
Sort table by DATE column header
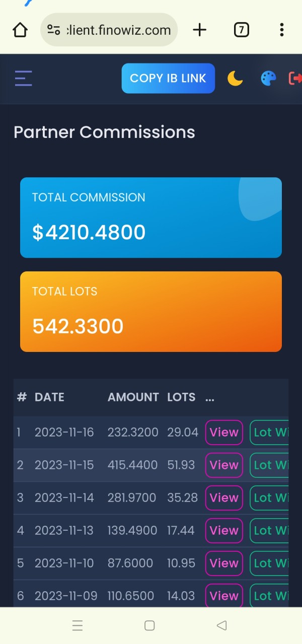tap(49, 397)
